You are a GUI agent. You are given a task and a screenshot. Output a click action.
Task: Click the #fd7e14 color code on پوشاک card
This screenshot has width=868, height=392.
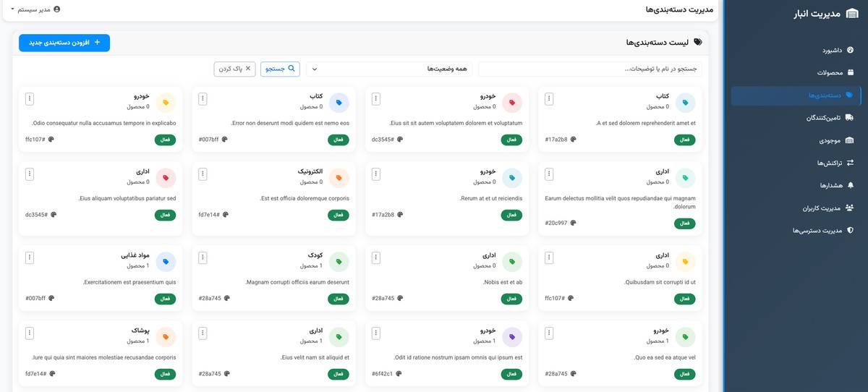pos(36,374)
